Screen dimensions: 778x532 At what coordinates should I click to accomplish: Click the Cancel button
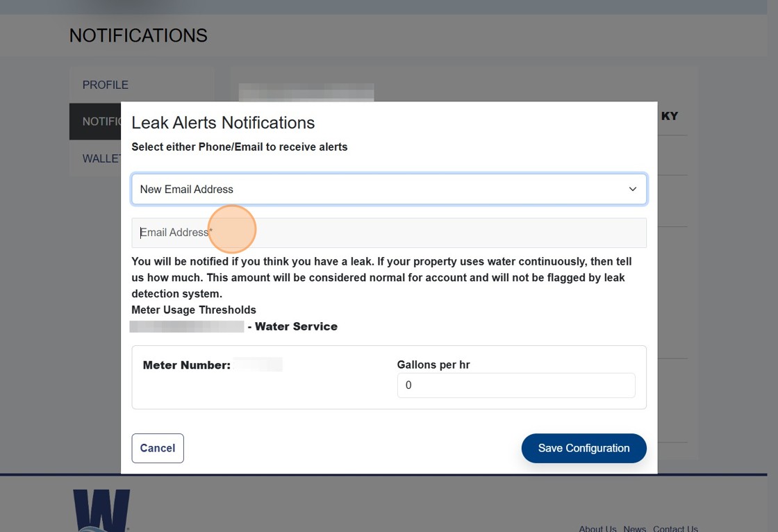(x=157, y=448)
